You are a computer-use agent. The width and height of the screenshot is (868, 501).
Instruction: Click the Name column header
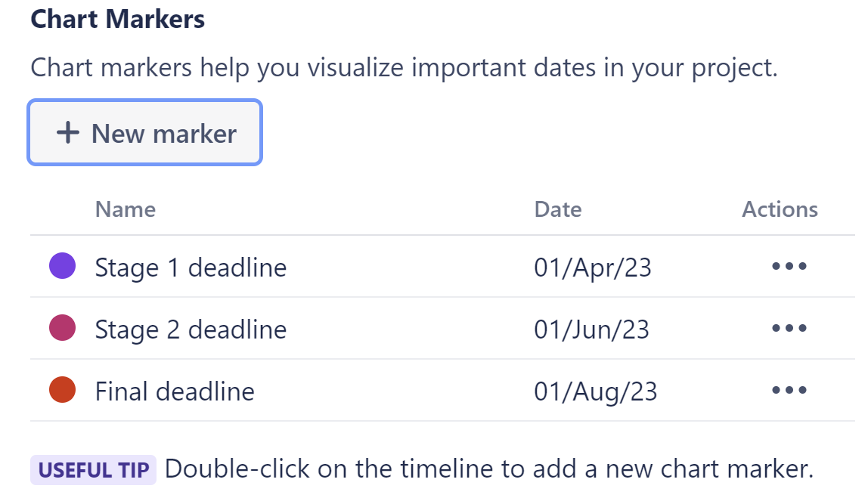point(126,209)
